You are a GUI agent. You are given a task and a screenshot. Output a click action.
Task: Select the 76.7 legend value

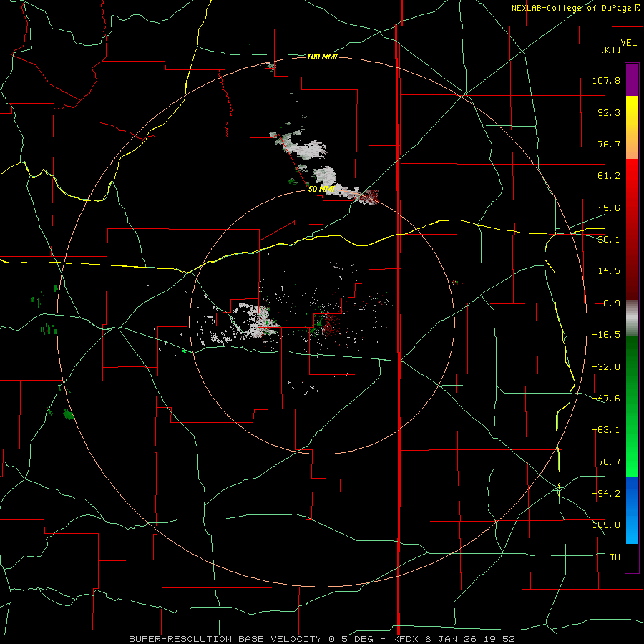tap(609, 144)
